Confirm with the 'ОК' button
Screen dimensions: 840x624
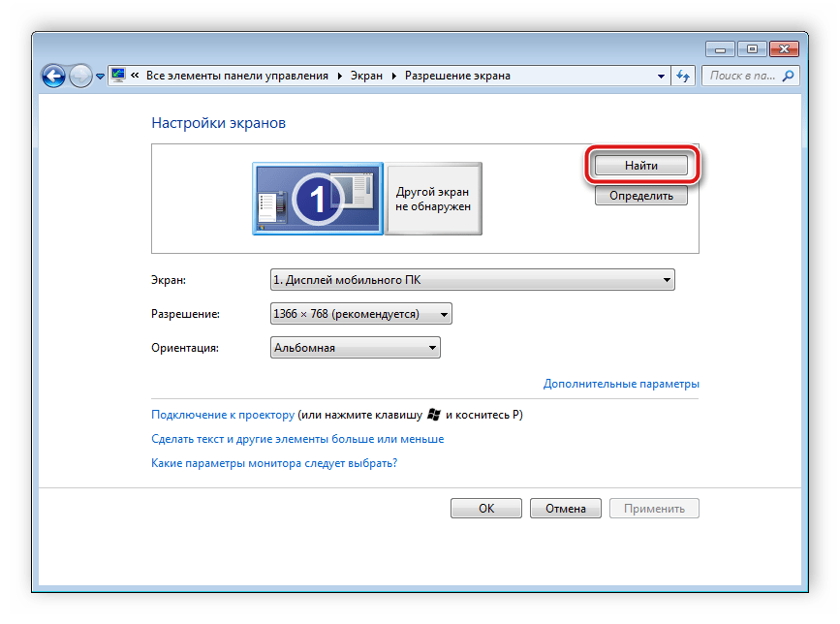pos(486,509)
